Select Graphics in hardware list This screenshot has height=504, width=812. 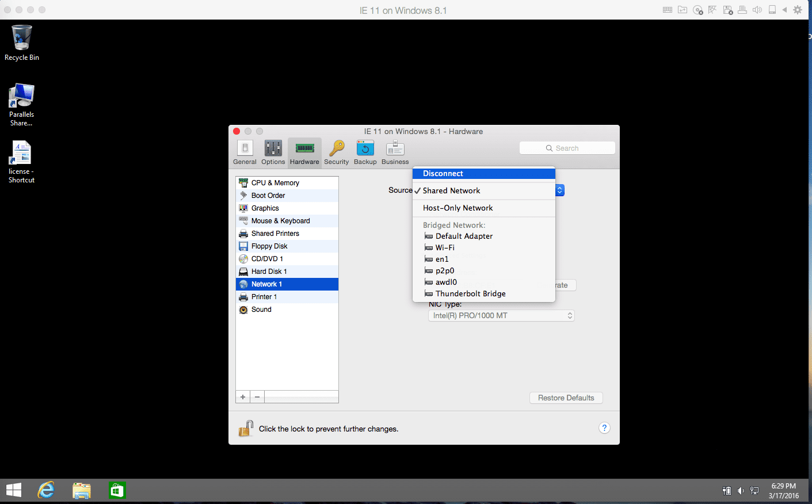[287, 208]
